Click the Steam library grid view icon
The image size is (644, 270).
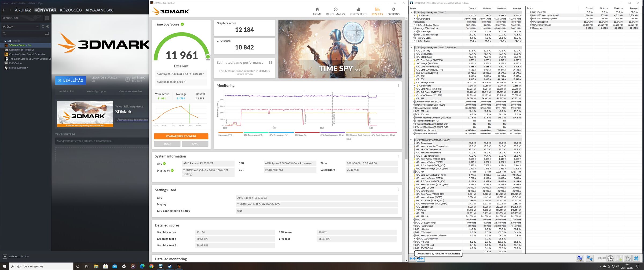click(47, 18)
